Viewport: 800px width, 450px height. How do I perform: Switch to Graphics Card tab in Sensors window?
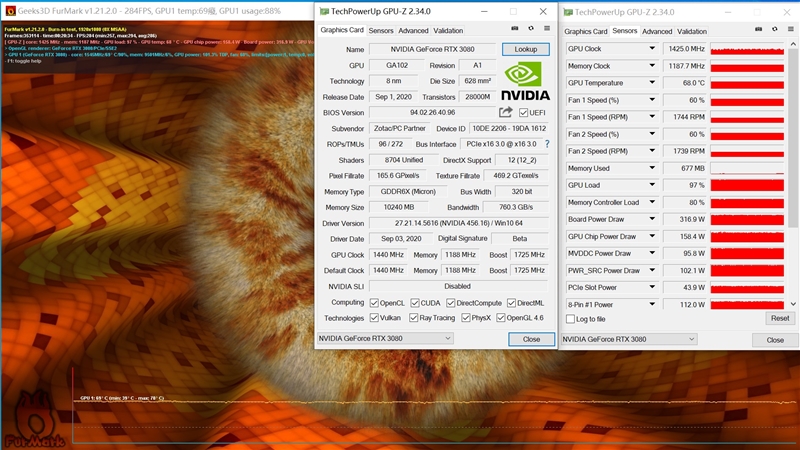tap(586, 31)
